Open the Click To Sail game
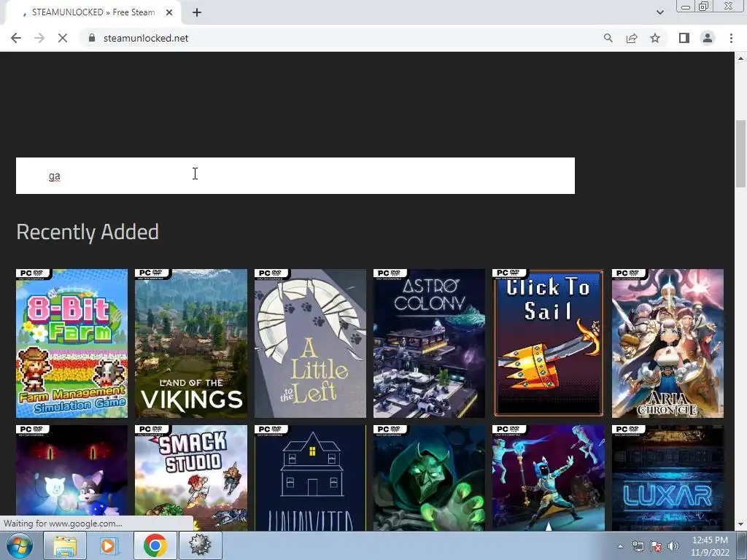Viewport: 747px width, 560px height. pos(549,343)
